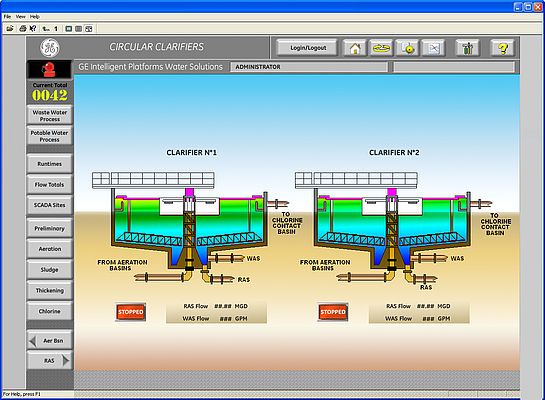Click the split window layout toolbar icon
Screen dimensions: 545x400
point(89,28)
